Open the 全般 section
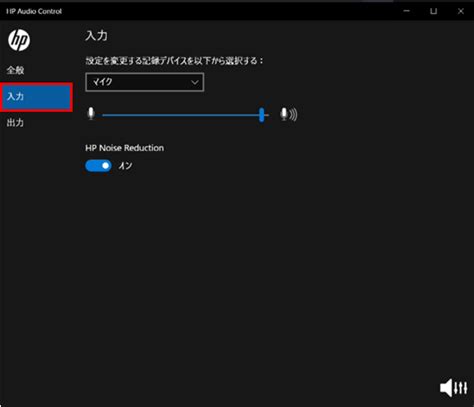The width and height of the screenshot is (474, 407). (15, 70)
